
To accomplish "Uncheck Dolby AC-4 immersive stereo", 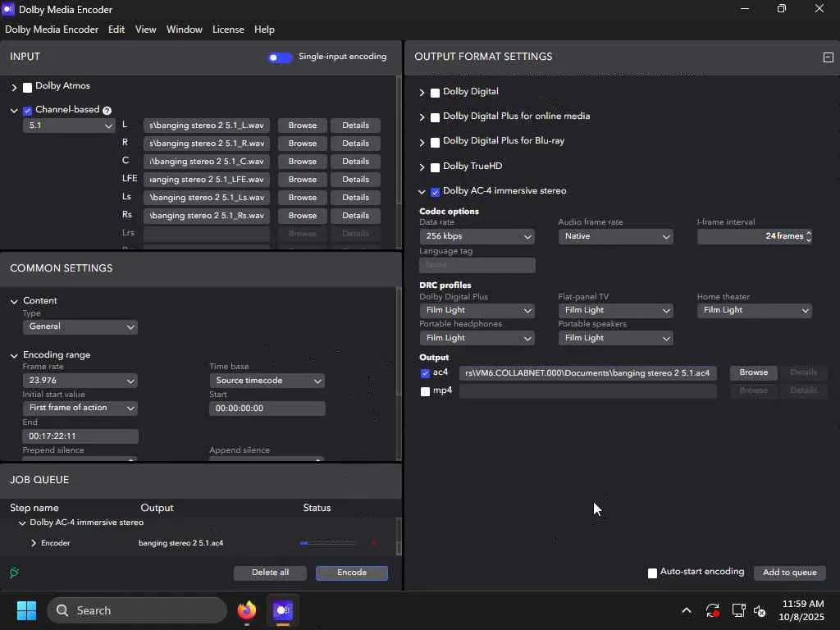I will 435,192.
